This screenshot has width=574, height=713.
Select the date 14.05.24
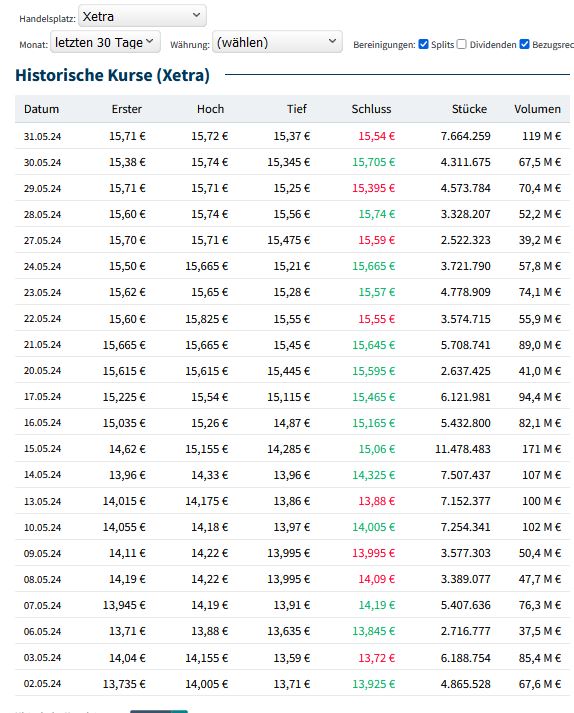click(42, 475)
